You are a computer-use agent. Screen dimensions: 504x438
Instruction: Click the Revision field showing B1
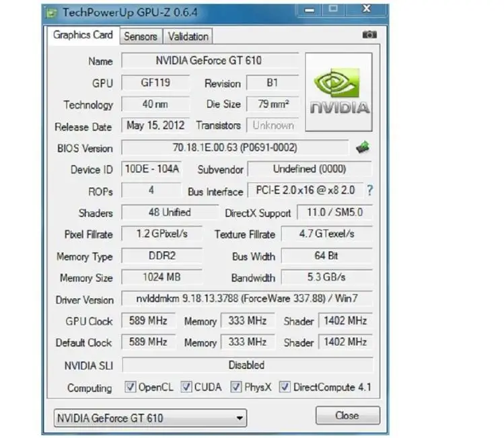(x=273, y=83)
